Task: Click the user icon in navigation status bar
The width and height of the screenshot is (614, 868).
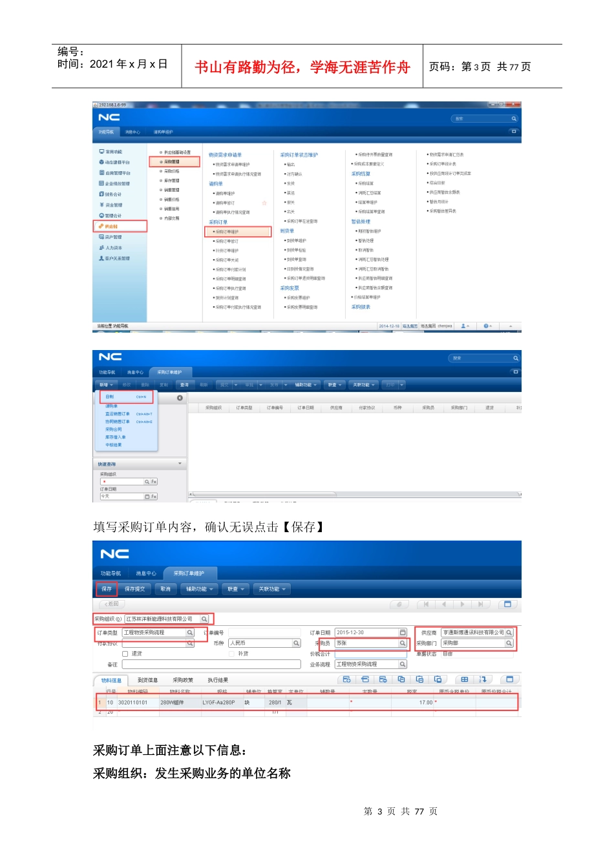Action: 463,326
